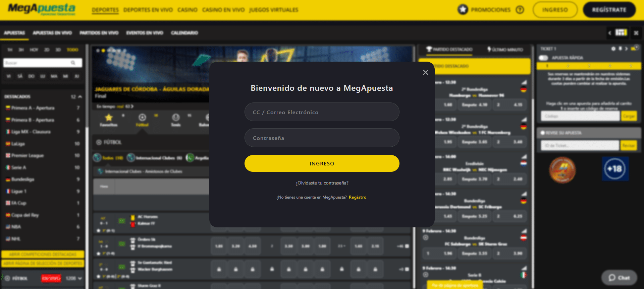Click the ticket pin icon

click(620, 49)
